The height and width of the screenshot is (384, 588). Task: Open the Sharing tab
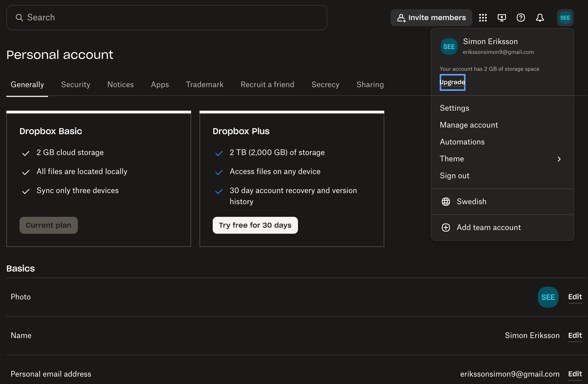(x=370, y=85)
